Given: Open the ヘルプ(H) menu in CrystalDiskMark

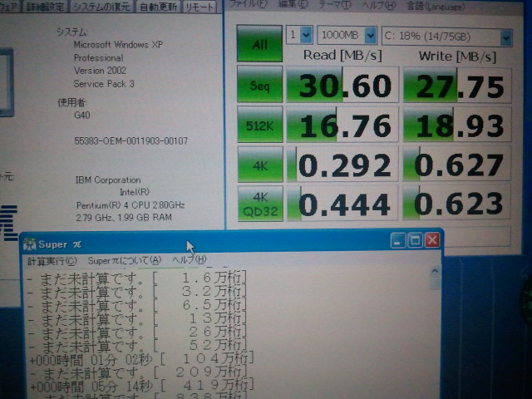Looking at the screenshot, I should tap(379, 6).
